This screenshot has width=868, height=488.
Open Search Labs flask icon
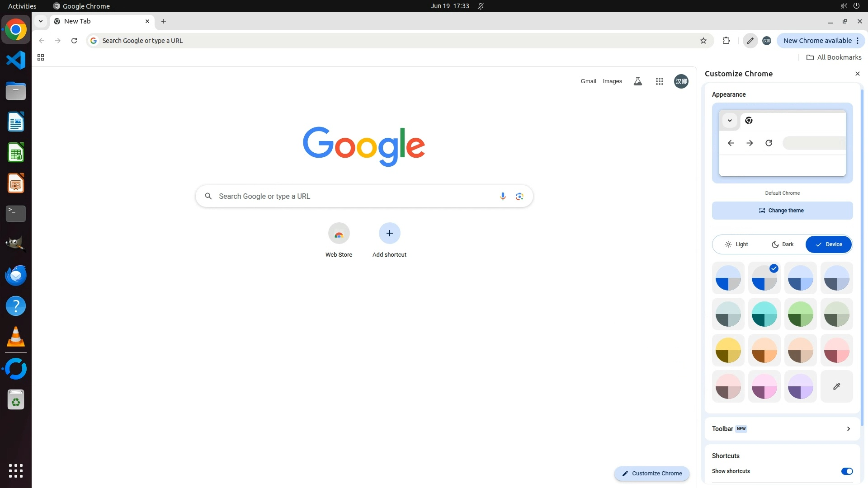pos(637,81)
